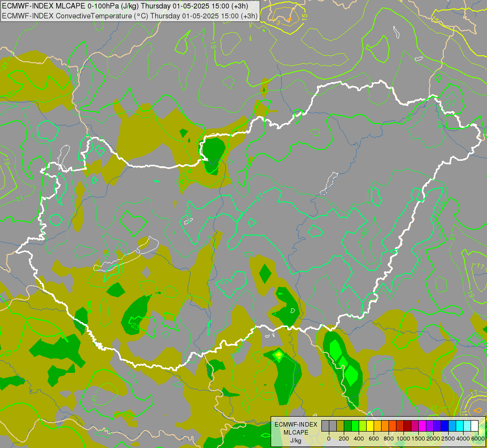Select the dark red legend swatch
Image resolution: width=487 pixels, height=448 pixels.
tap(407, 426)
